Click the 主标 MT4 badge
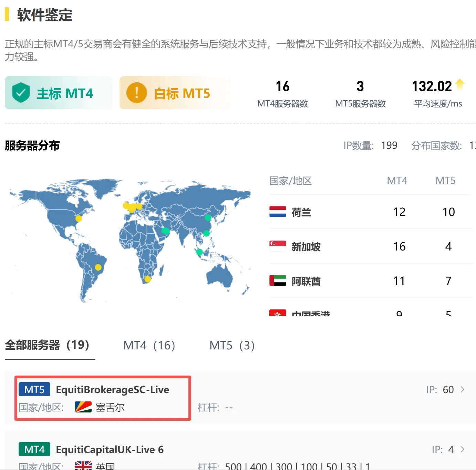The width and height of the screenshot is (476, 470). point(59,93)
